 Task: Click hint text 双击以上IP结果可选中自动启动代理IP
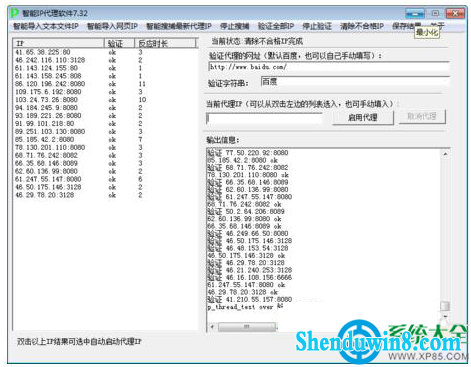(x=79, y=342)
